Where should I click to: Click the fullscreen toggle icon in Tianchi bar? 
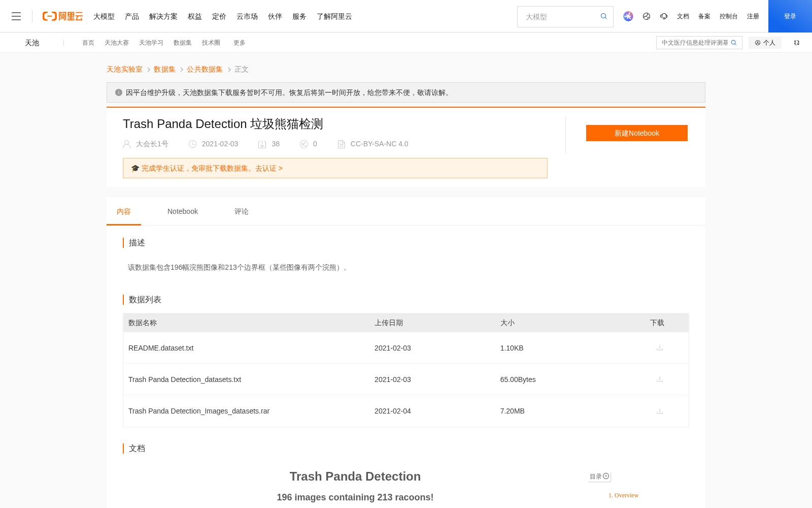point(797,43)
